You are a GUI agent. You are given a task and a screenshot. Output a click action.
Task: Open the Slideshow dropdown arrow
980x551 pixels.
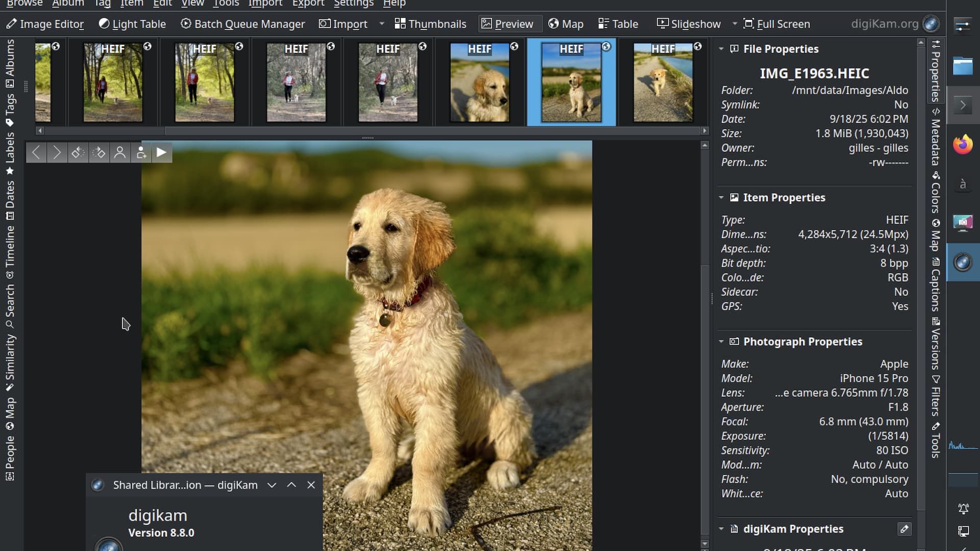click(735, 23)
